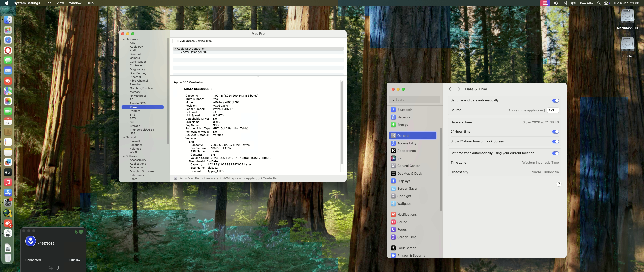
Task: Select ADATA SX6000LNP in the device tree
Action: [193, 52]
